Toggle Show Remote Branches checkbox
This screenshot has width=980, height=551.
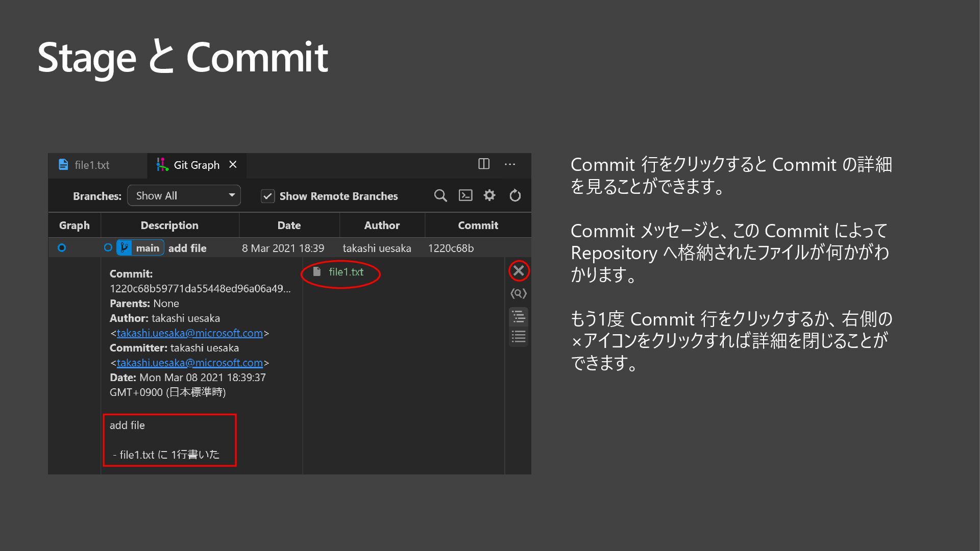pyautogui.click(x=268, y=196)
